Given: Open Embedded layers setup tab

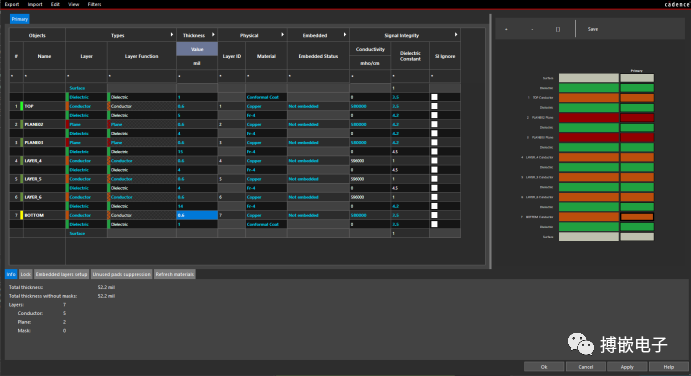Looking at the screenshot, I should click(61, 274).
